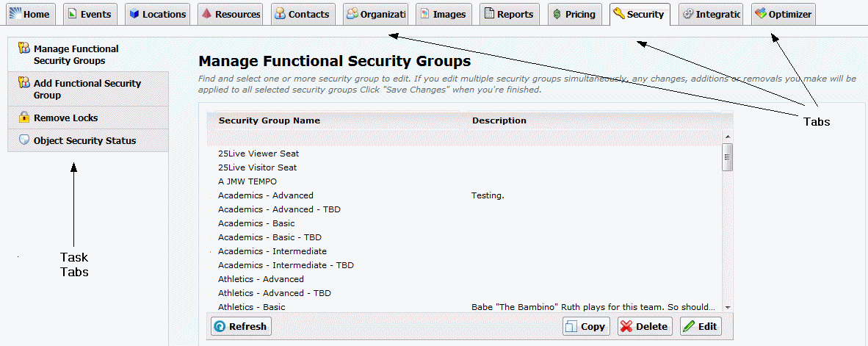
Task: Open the Integrations tab
Action: pyautogui.click(x=712, y=15)
